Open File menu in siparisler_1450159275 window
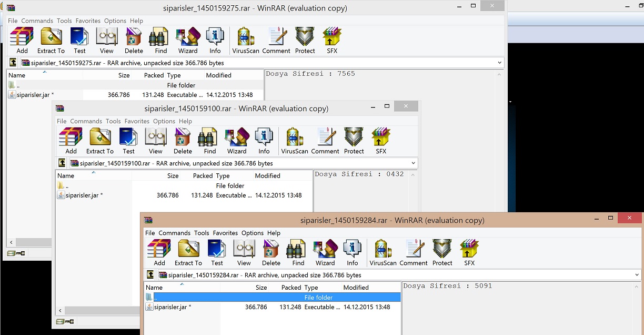 (x=13, y=21)
